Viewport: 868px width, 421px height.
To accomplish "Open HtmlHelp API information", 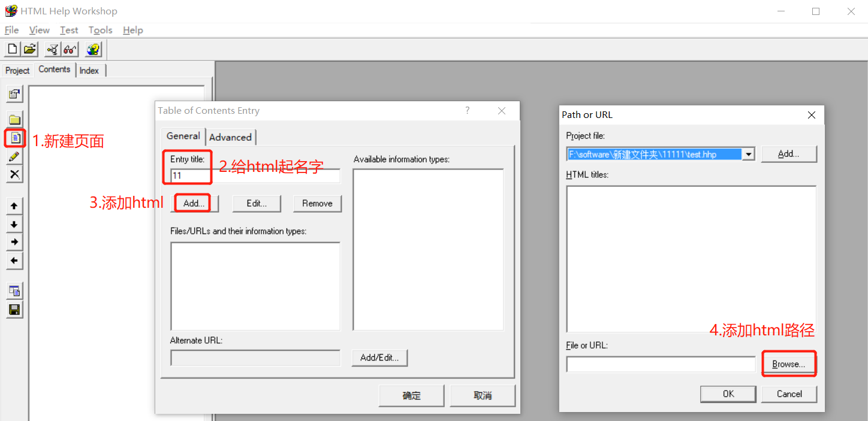I will (x=93, y=49).
